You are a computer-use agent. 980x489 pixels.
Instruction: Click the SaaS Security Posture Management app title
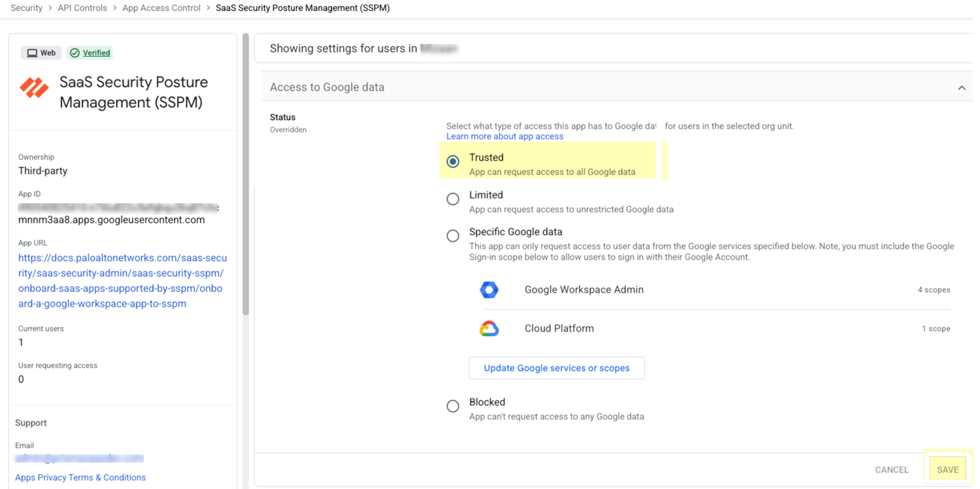pos(134,92)
